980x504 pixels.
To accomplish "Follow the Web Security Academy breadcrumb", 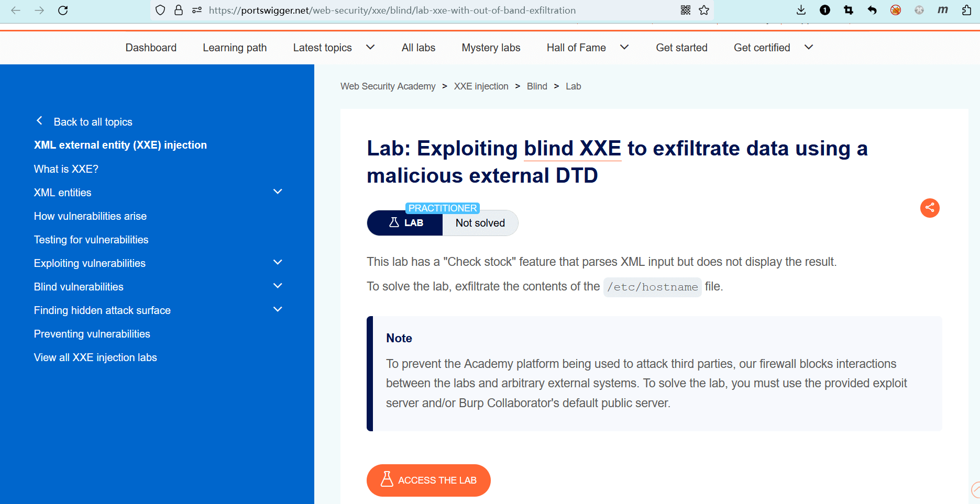I will [x=388, y=86].
